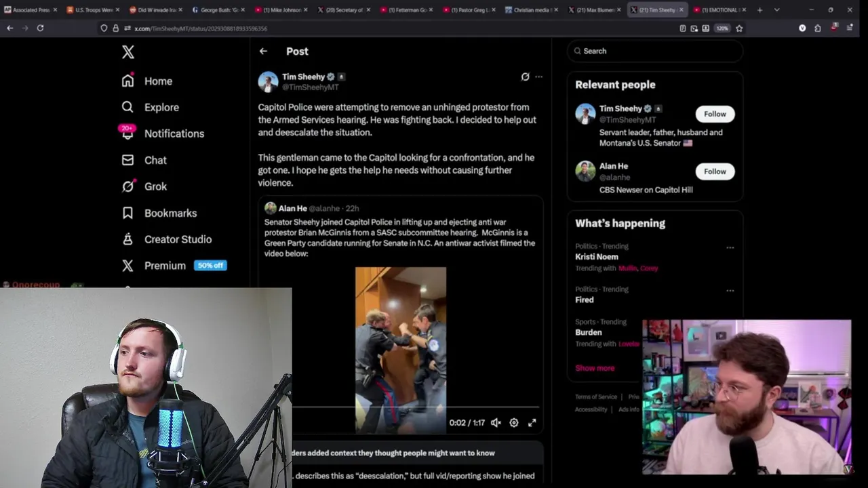The height and width of the screenshot is (488, 868).
Task: Click the shield tracking protection icon
Action: tap(104, 28)
